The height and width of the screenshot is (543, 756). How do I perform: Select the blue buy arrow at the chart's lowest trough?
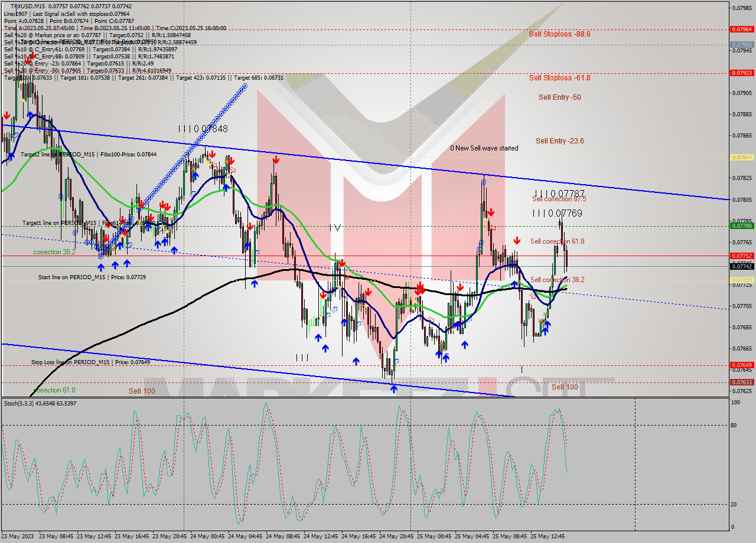tap(394, 388)
